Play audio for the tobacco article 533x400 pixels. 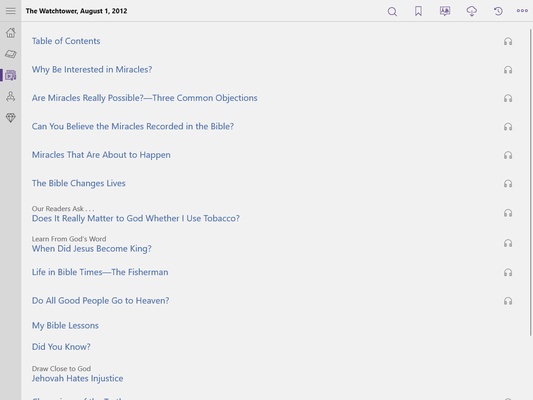[508, 213]
